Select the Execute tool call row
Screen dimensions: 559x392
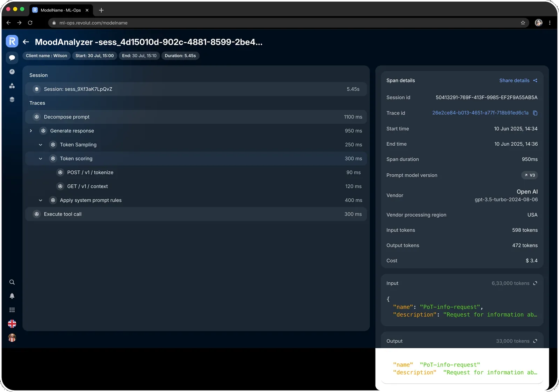pyautogui.click(x=196, y=214)
